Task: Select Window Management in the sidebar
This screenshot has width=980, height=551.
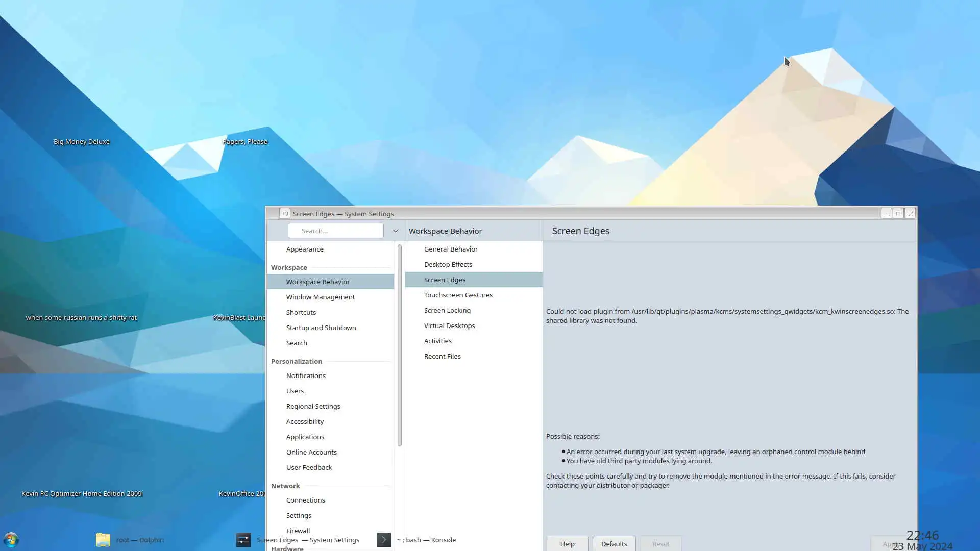Action: (320, 297)
